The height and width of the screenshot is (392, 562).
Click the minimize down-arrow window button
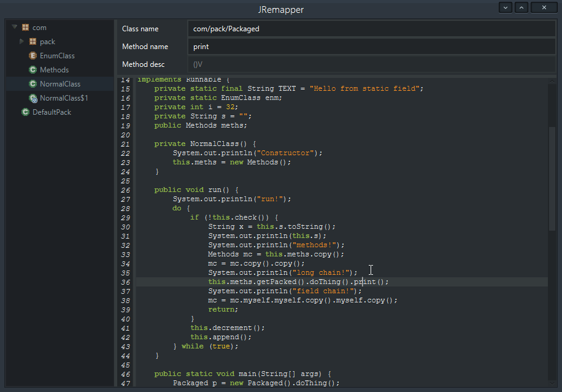point(506,7)
